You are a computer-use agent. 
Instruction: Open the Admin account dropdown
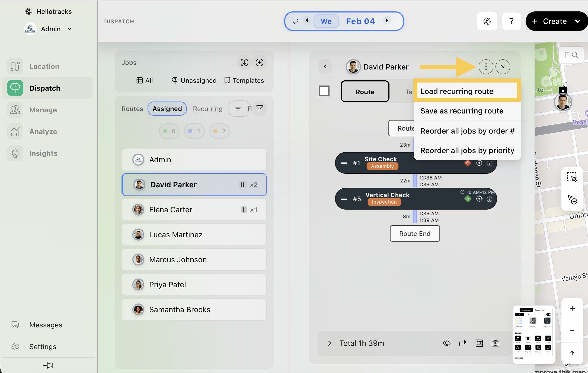coord(70,29)
